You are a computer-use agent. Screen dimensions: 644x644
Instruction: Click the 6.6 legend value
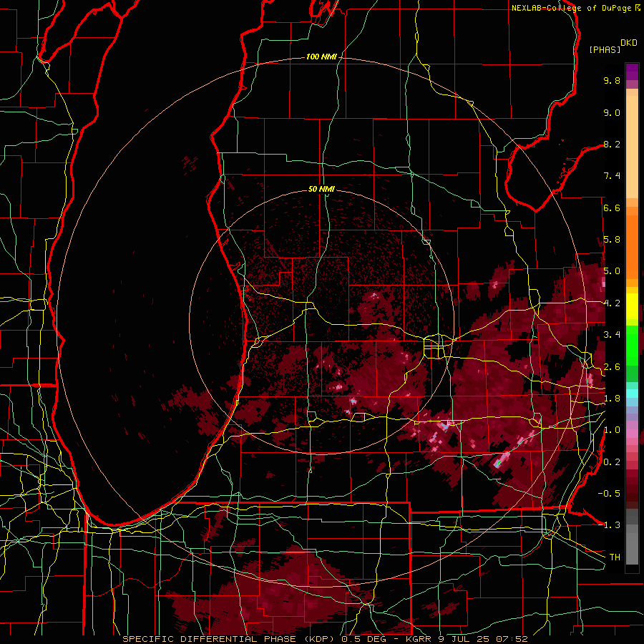(612, 208)
